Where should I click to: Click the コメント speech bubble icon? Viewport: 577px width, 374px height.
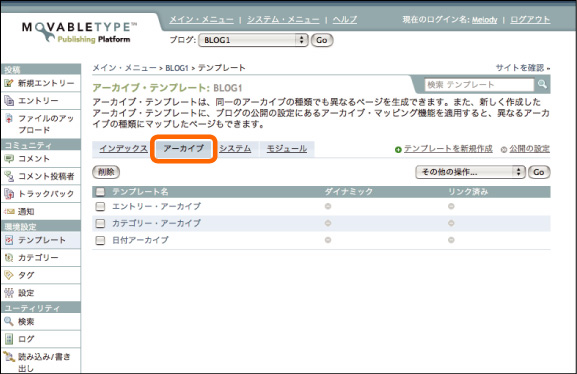click(9, 159)
